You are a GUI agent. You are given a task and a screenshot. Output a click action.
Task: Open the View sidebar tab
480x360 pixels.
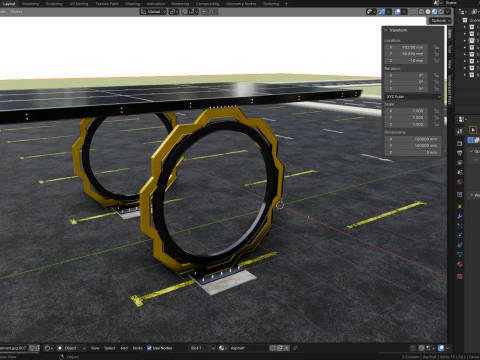click(x=450, y=64)
